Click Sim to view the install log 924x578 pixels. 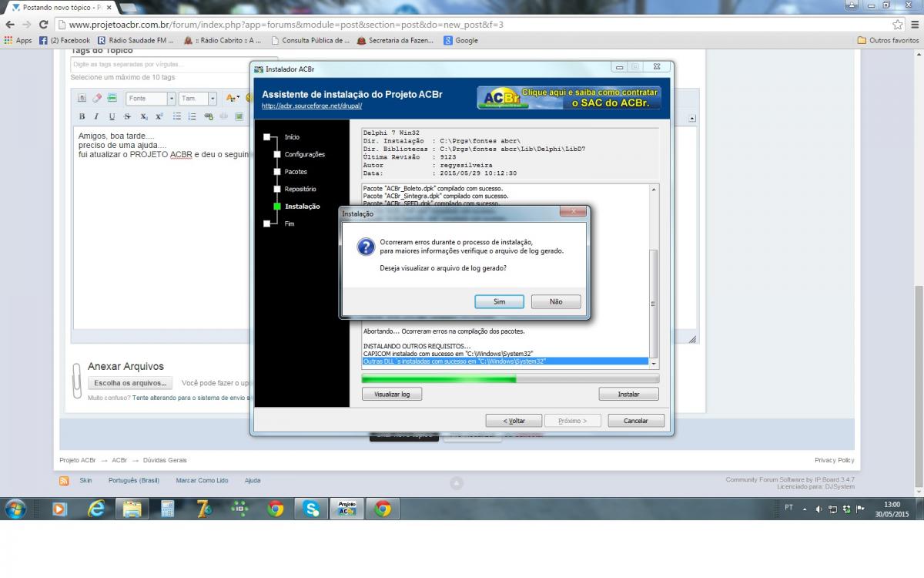coord(499,301)
